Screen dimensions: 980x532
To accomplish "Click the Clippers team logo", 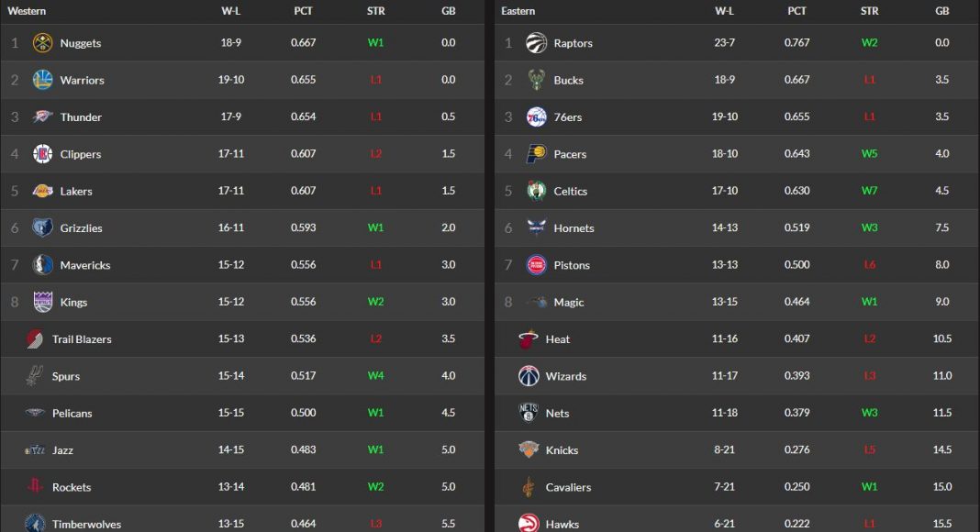I will point(42,154).
